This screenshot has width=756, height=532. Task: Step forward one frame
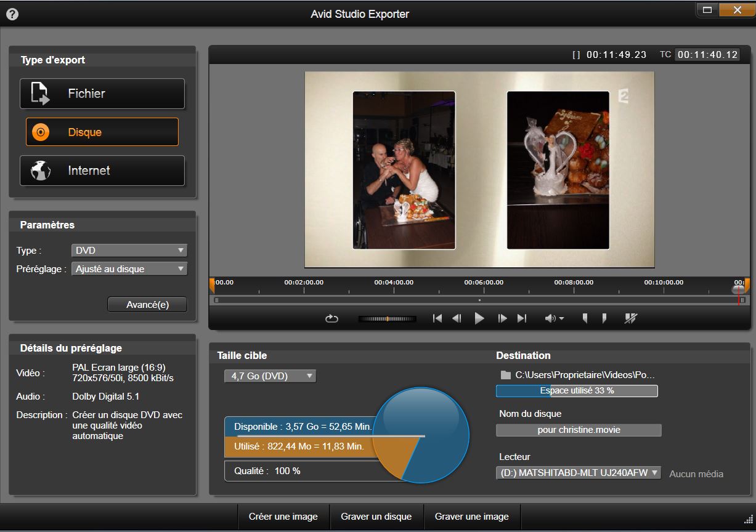[502, 318]
